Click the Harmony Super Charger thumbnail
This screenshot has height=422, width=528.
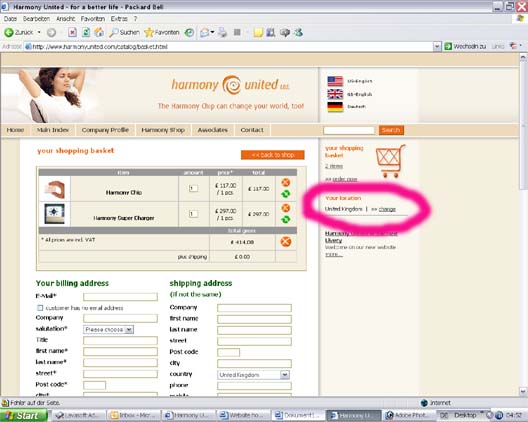pyautogui.click(x=54, y=214)
